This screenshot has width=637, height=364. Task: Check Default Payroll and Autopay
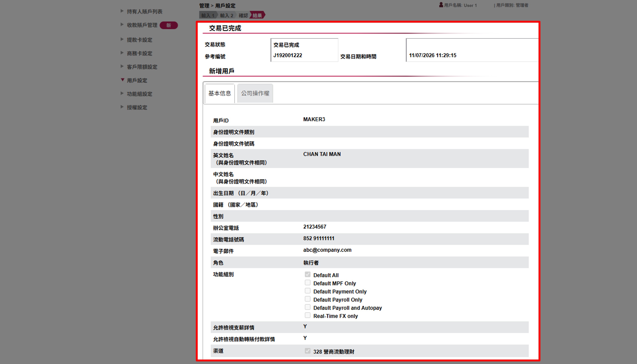[307, 307]
